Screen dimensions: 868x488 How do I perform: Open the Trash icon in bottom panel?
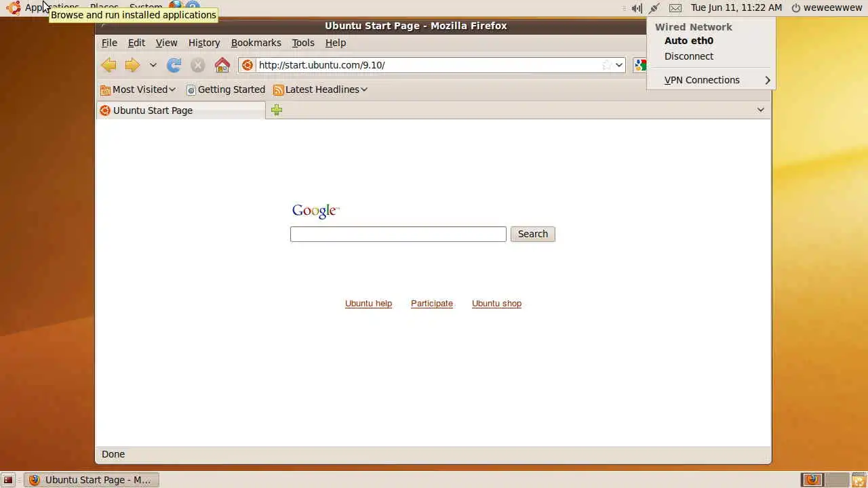[x=859, y=480]
